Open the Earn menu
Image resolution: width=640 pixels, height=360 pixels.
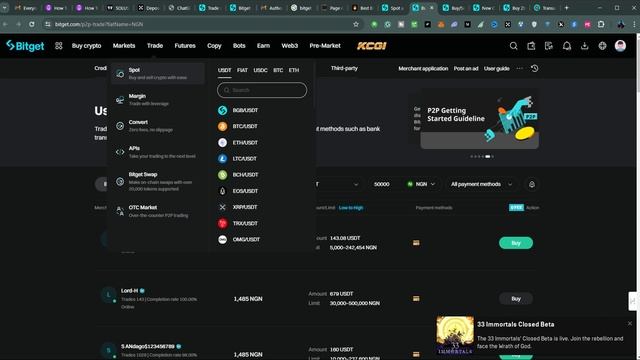point(263,46)
